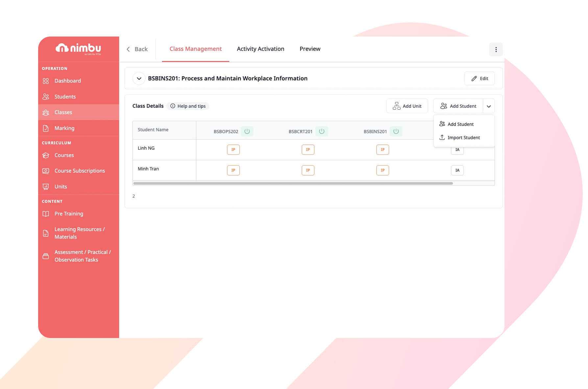Open Students via its sidebar icon

coord(46,97)
